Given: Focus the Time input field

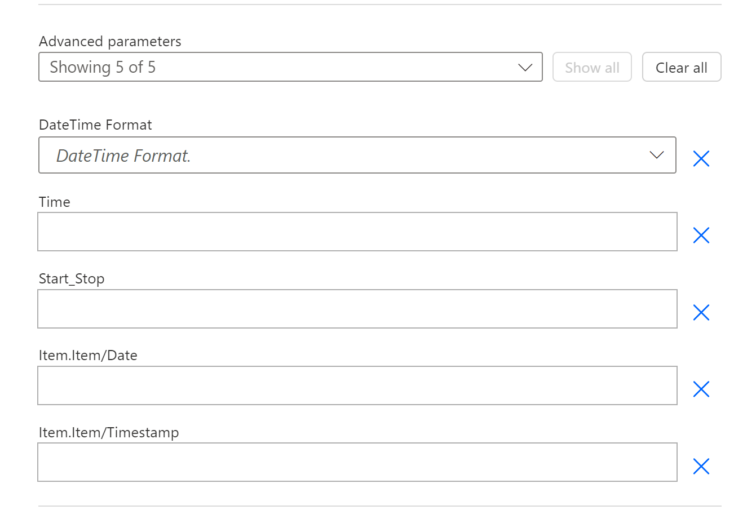Looking at the screenshot, I should [x=357, y=232].
